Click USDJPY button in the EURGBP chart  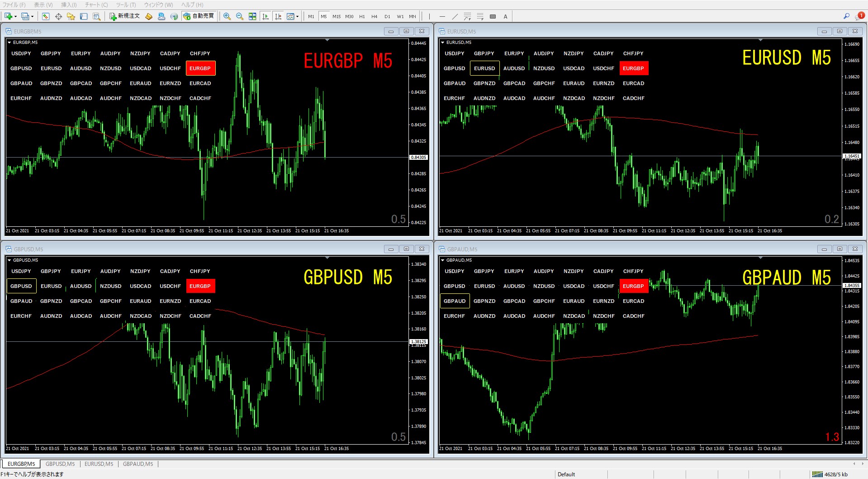21,53
